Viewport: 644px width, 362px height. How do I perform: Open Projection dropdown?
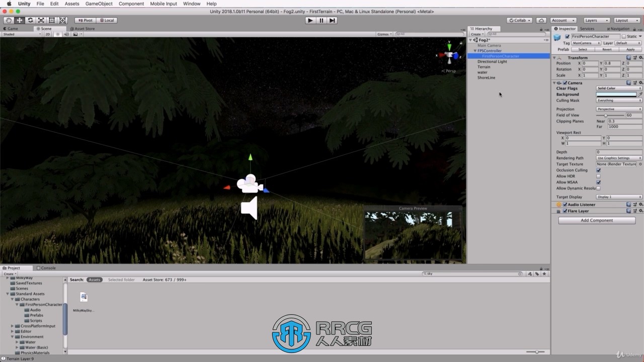pyautogui.click(x=619, y=109)
